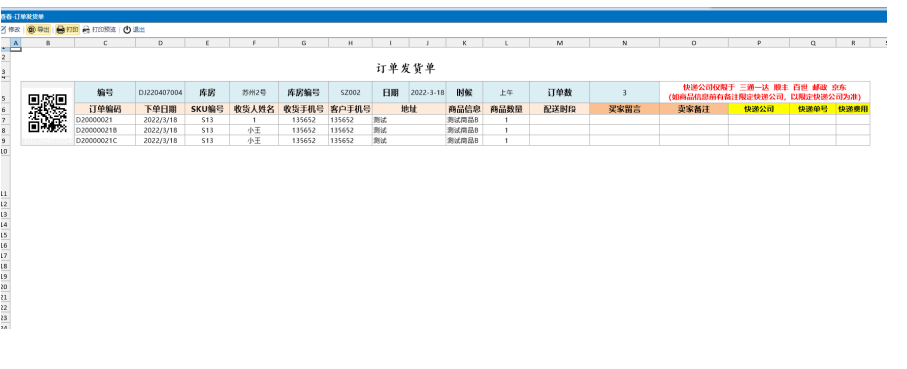Click 小王 in the D20000021B row
The height and width of the screenshot is (369, 907).
pyautogui.click(x=254, y=130)
